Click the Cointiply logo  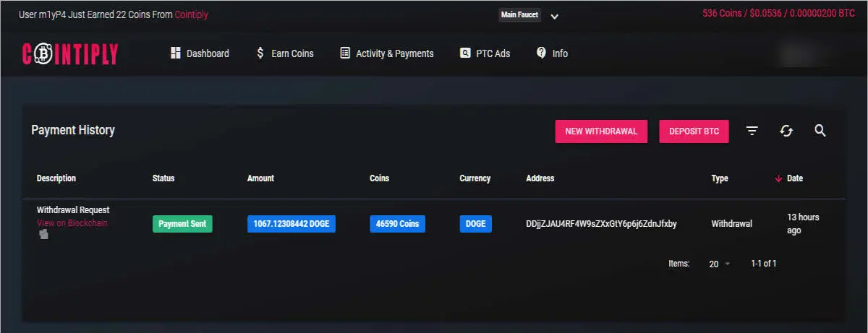coord(70,53)
